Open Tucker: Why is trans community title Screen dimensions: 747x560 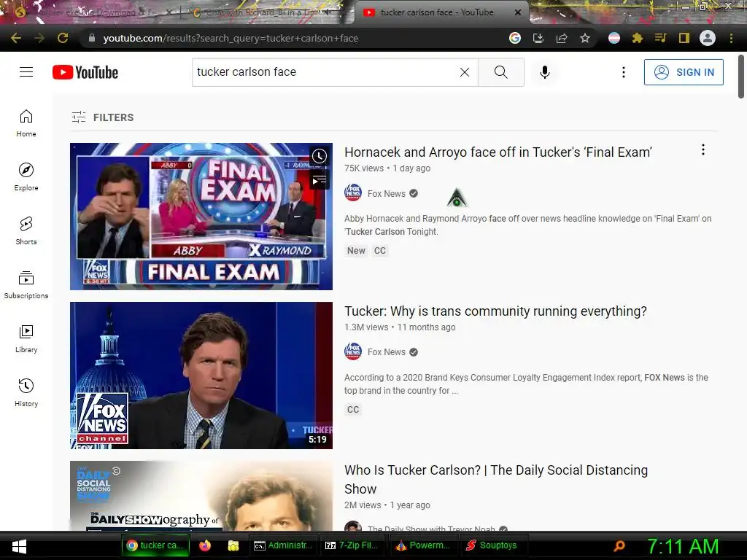(x=495, y=311)
